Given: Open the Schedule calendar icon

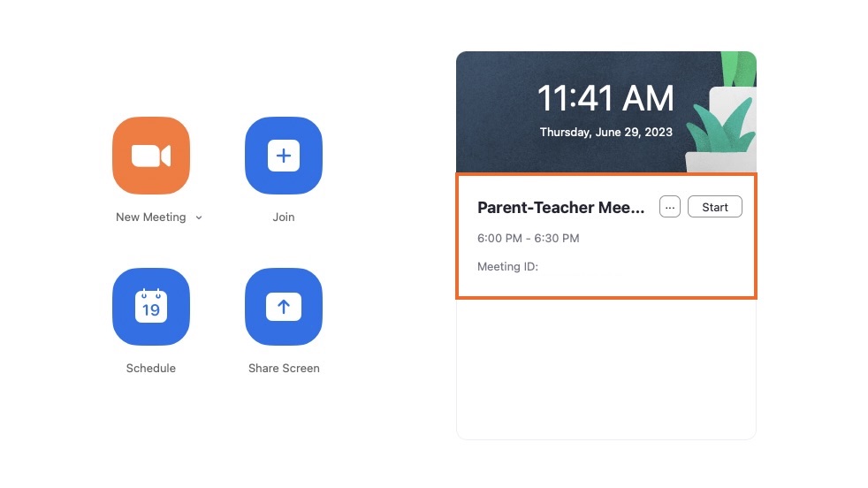Looking at the screenshot, I should pyautogui.click(x=150, y=307).
